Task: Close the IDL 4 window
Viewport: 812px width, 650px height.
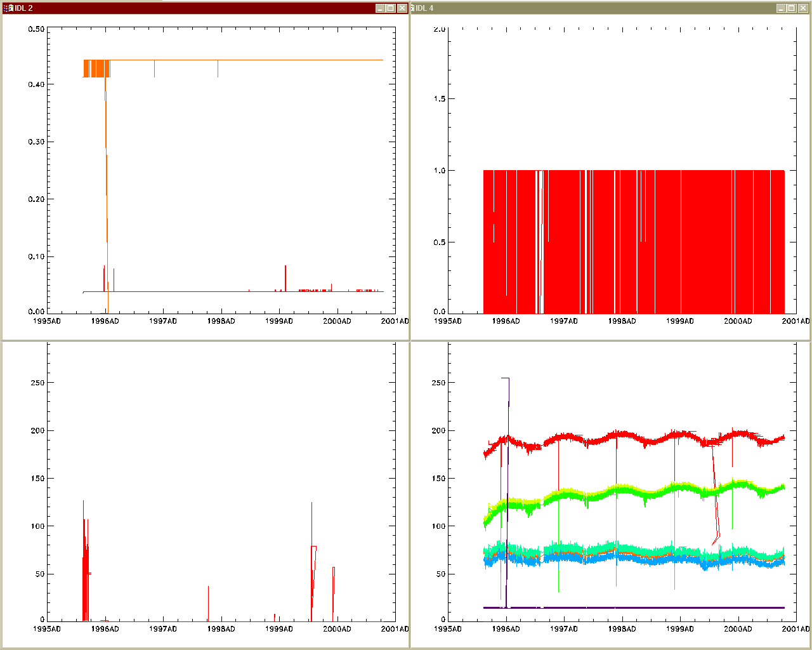Action: pyautogui.click(x=802, y=8)
